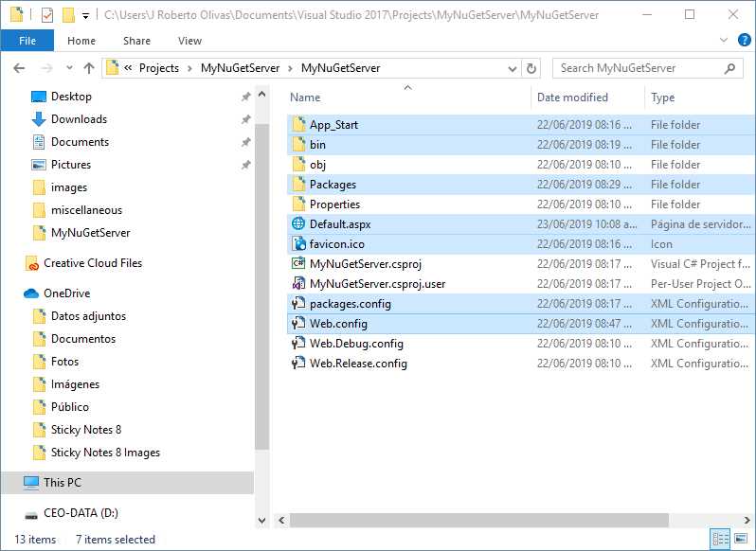The height and width of the screenshot is (551, 756).
Task: Open the View ribbon tab
Action: (x=190, y=41)
